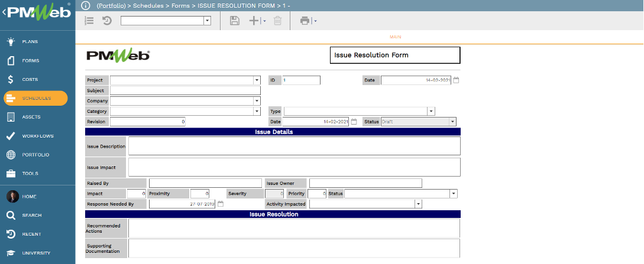Viewport: 644px width, 264px height.
Task: Open the Response Needed By calendar
Action: pos(221,204)
